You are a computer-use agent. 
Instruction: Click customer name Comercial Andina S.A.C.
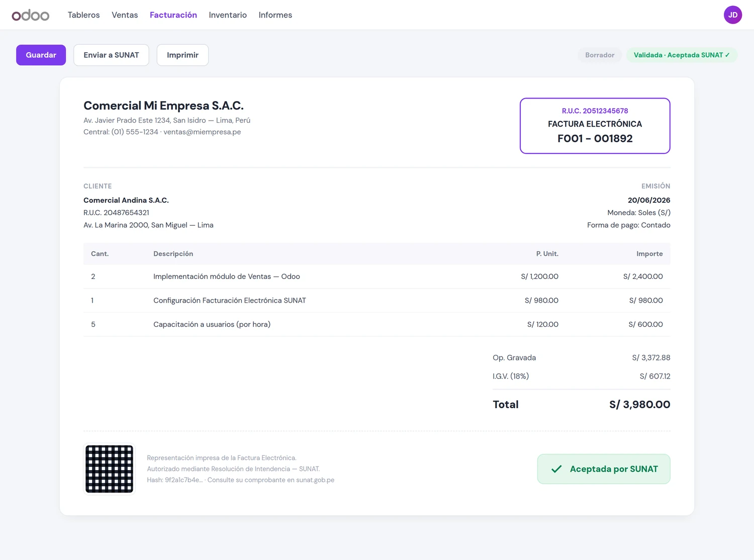tap(126, 200)
